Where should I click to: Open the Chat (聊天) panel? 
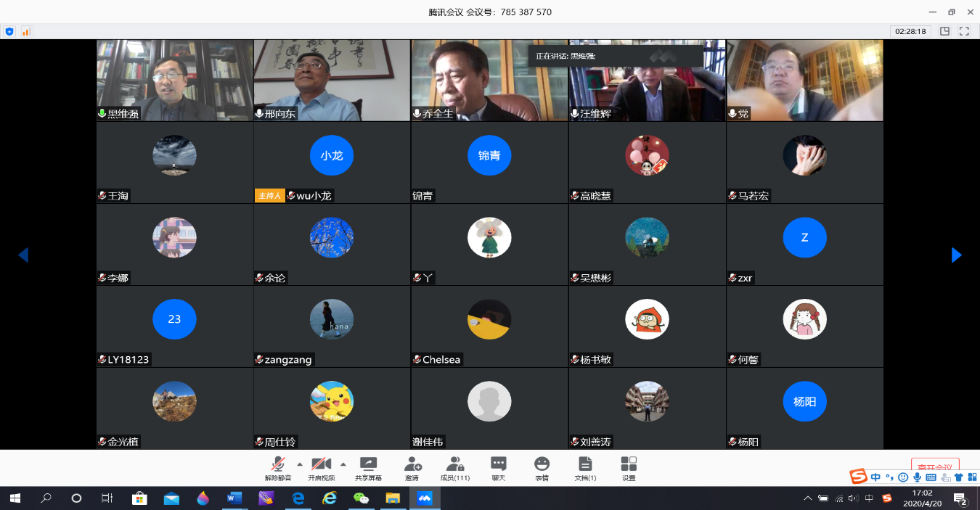click(498, 468)
